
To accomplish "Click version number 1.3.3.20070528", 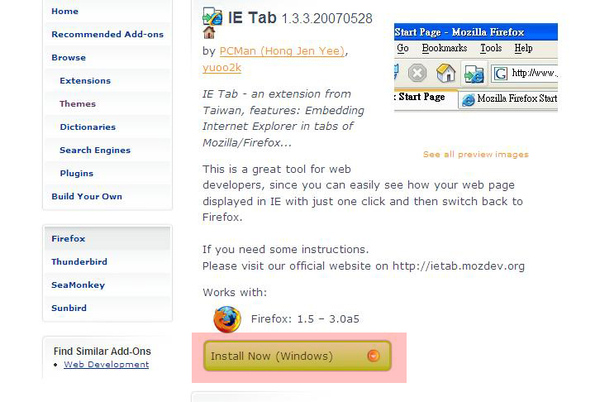I will click(x=327, y=19).
